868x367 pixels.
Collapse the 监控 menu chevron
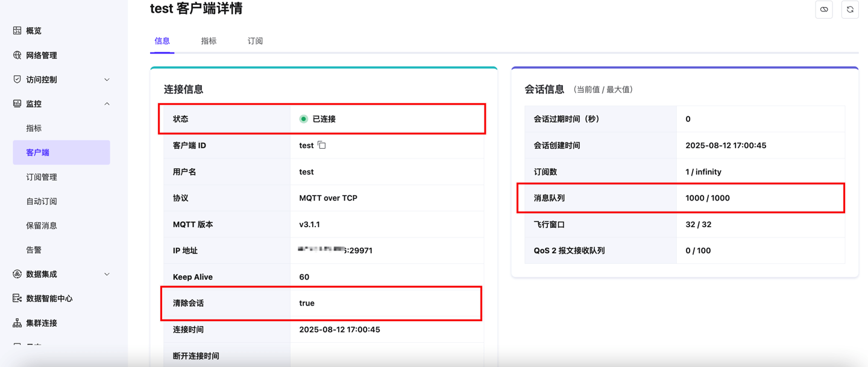click(107, 104)
